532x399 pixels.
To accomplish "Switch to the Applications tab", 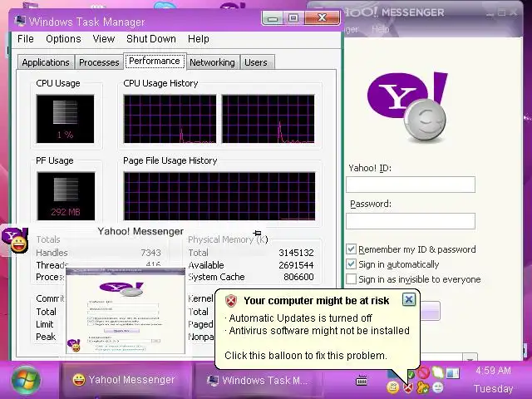I will pos(46,62).
